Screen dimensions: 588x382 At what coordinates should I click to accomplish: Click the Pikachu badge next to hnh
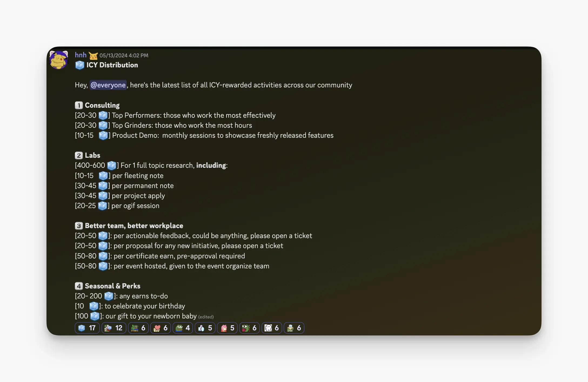coord(93,56)
